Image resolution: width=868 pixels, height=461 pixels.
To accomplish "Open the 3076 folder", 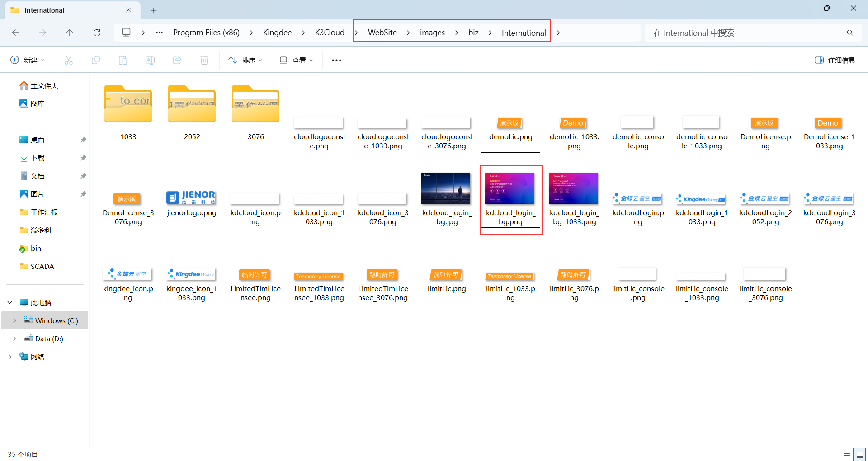I will point(256,113).
